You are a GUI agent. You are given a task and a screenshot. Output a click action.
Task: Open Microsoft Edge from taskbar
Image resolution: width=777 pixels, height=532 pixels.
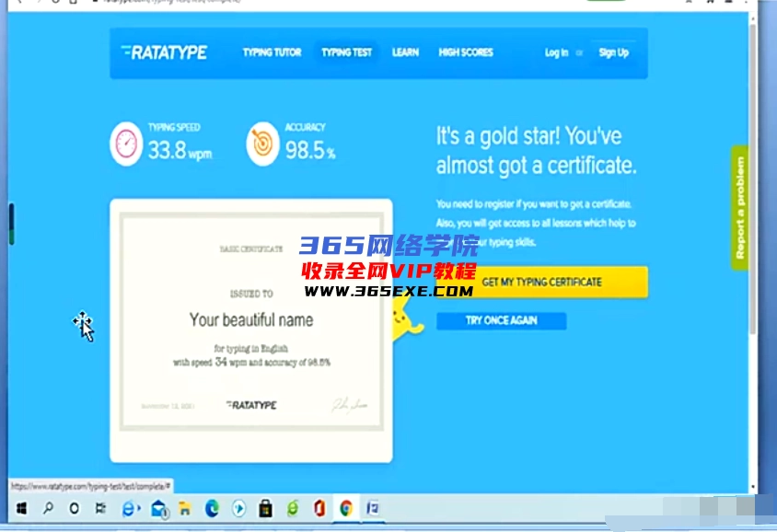point(211,508)
